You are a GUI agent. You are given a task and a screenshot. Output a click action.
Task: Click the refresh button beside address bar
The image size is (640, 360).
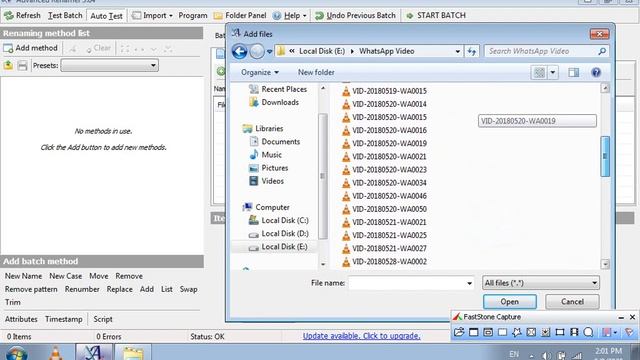point(472,51)
